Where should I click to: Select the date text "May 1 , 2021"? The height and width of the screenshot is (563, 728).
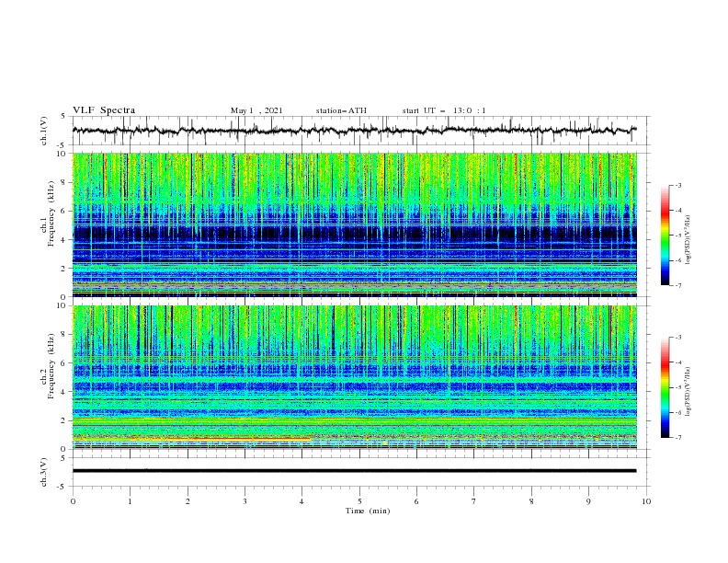256,110
